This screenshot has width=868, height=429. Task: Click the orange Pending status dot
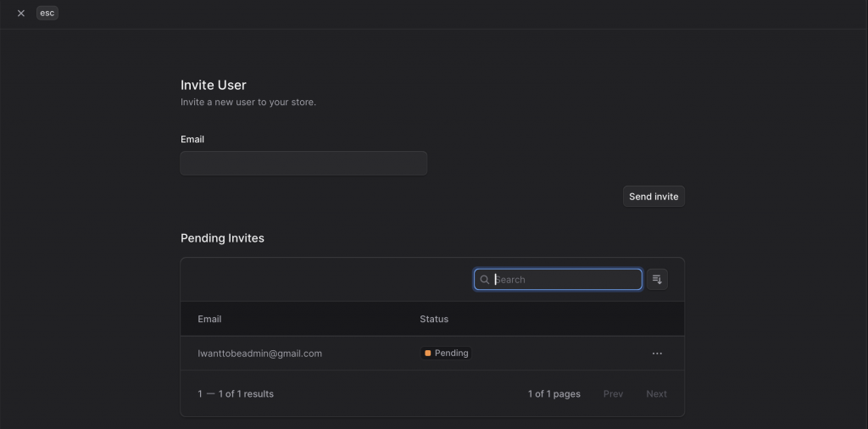click(x=428, y=354)
